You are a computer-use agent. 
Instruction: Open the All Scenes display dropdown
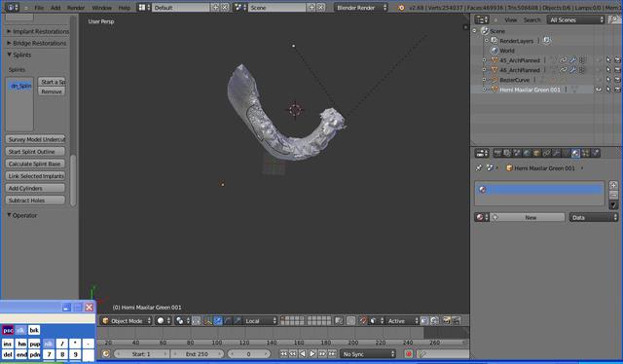575,19
